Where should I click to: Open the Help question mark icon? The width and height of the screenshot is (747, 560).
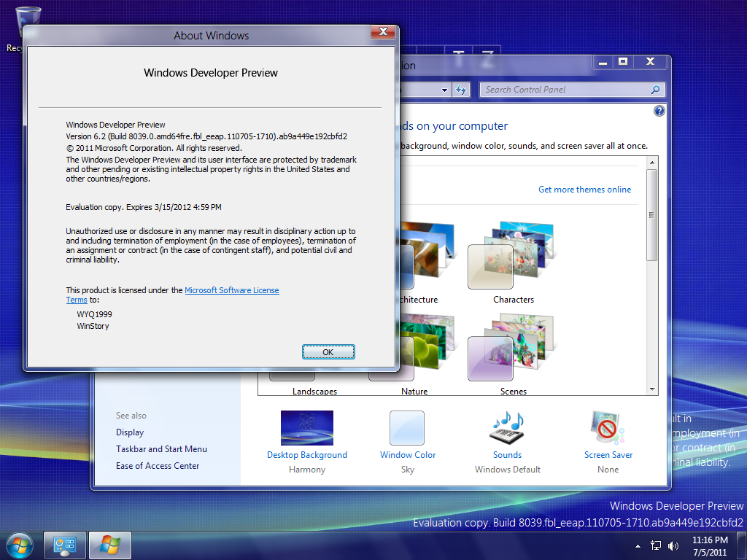pyautogui.click(x=659, y=111)
